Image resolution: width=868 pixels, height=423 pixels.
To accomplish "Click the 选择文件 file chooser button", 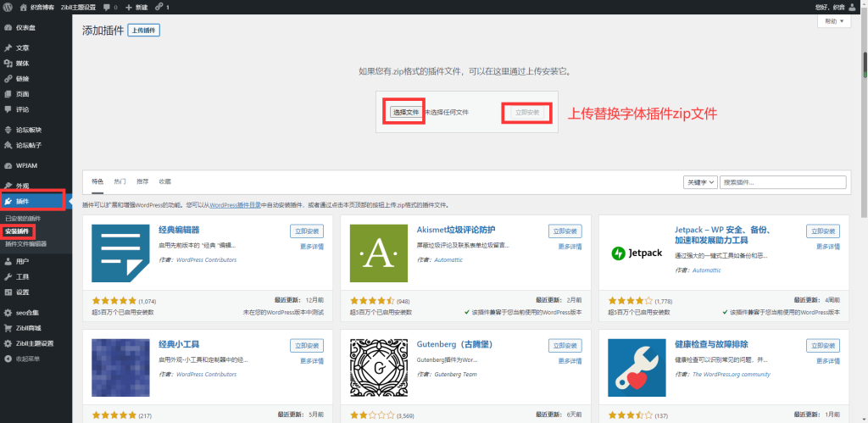I will pyautogui.click(x=405, y=112).
